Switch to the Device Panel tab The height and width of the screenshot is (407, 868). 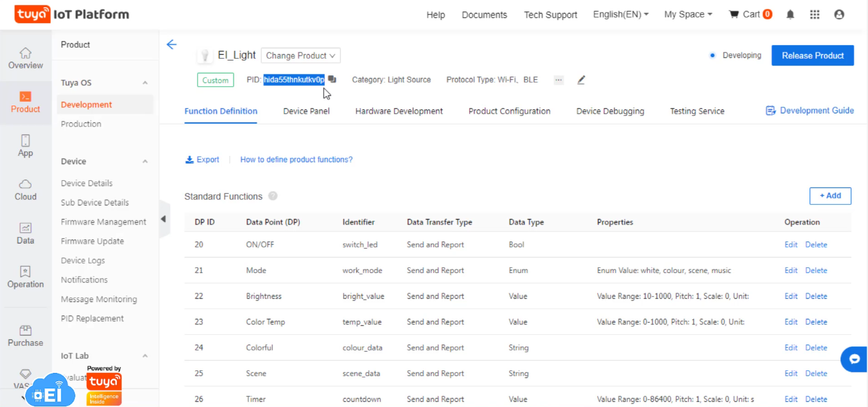click(306, 111)
